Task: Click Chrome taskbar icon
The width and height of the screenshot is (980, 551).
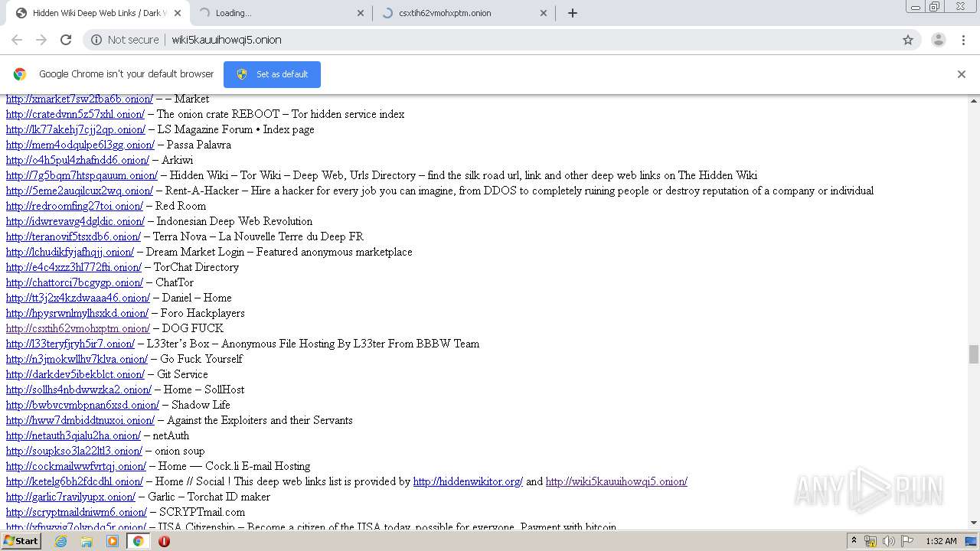Action: (138, 541)
